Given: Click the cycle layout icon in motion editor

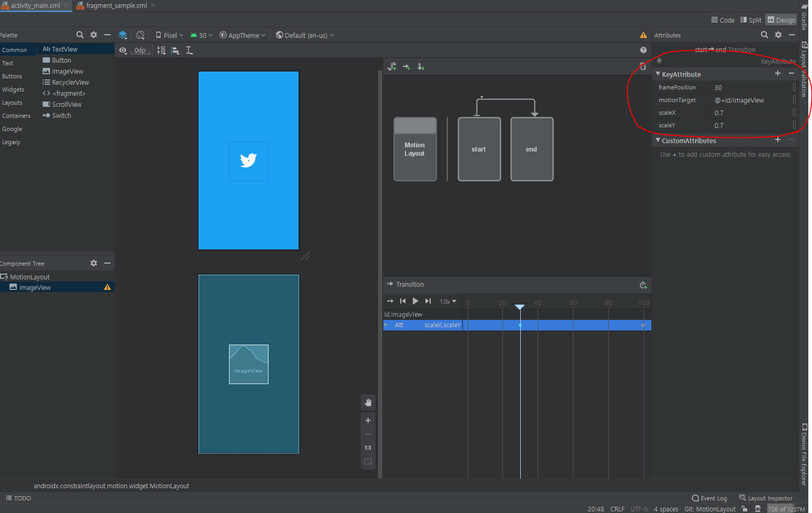Looking at the screenshot, I should click(x=643, y=66).
